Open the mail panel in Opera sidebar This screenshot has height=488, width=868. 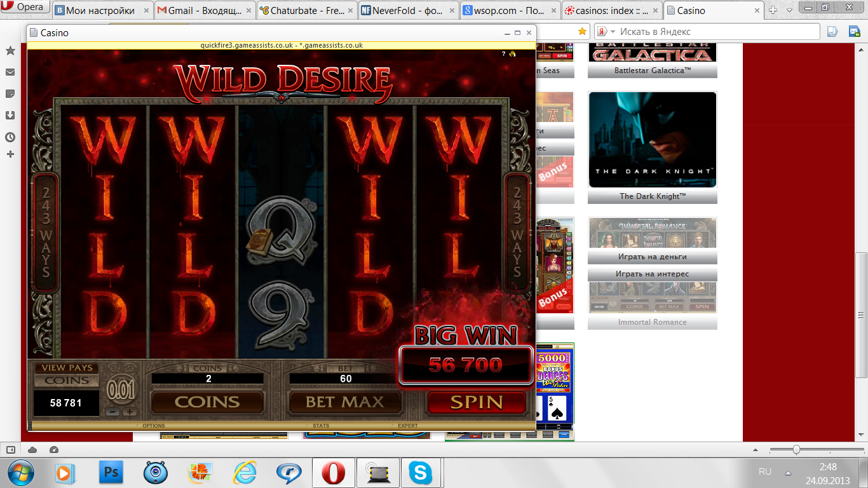pos(10,72)
